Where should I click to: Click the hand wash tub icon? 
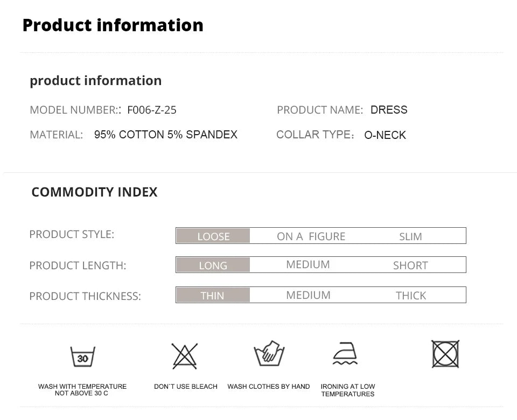coord(269,354)
